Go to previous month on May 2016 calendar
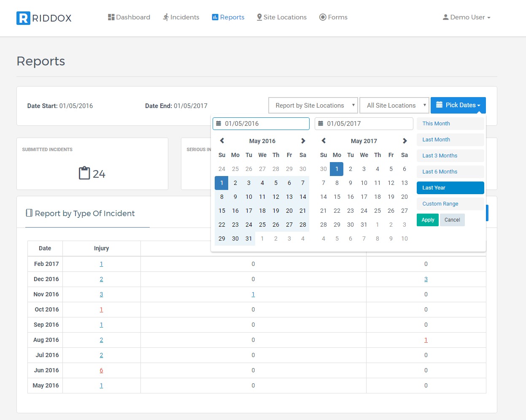 point(222,141)
